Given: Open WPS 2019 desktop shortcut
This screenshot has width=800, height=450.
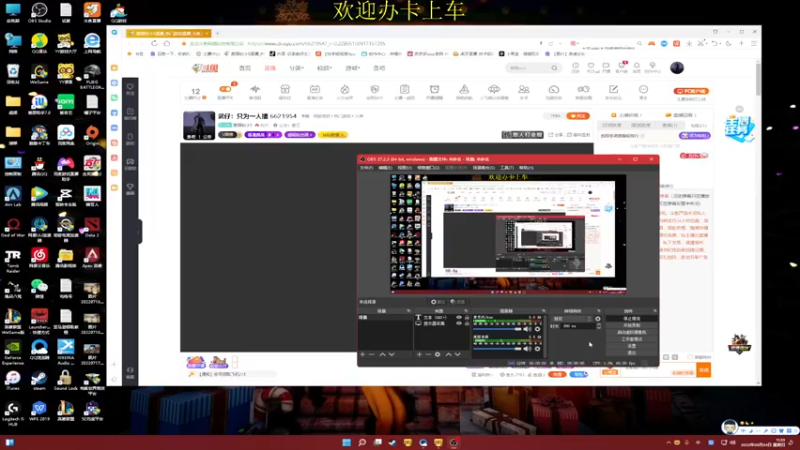Looking at the screenshot, I should pyautogui.click(x=39, y=411).
